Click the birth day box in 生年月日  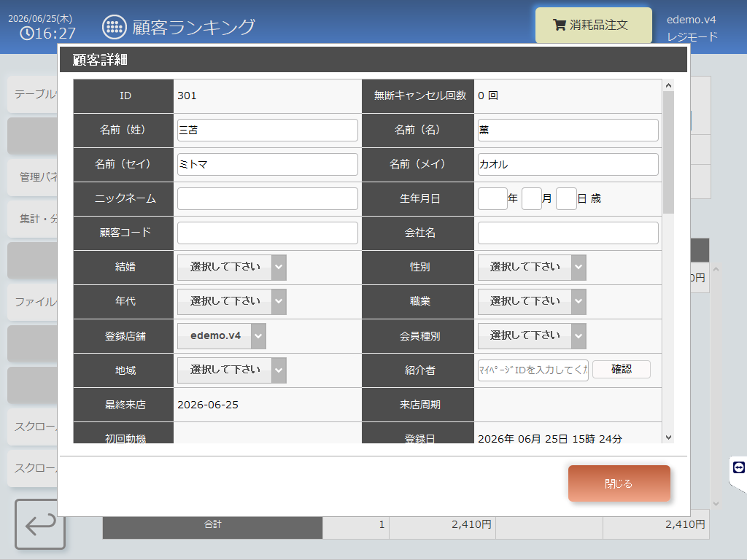[x=566, y=198]
